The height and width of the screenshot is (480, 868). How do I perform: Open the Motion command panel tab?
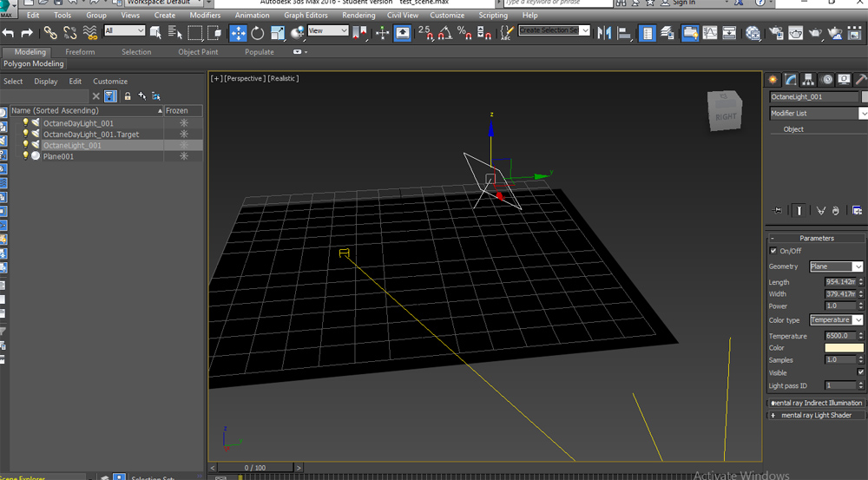pos(827,80)
